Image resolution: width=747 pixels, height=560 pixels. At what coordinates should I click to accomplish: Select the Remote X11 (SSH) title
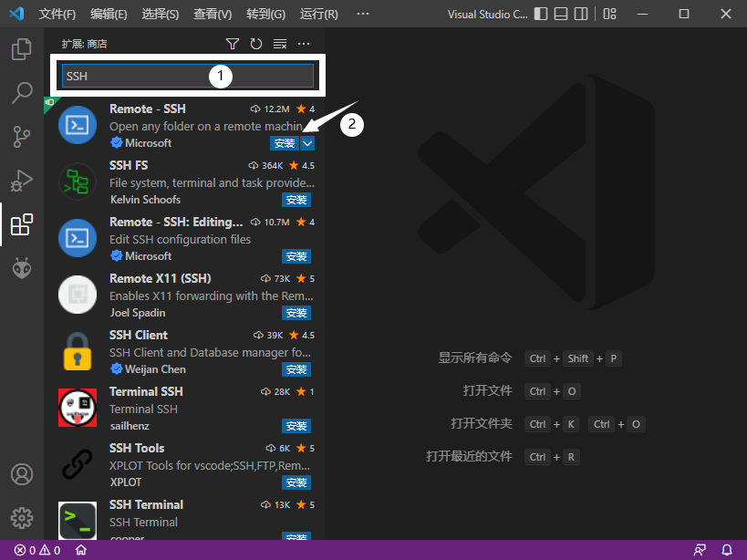point(161,278)
